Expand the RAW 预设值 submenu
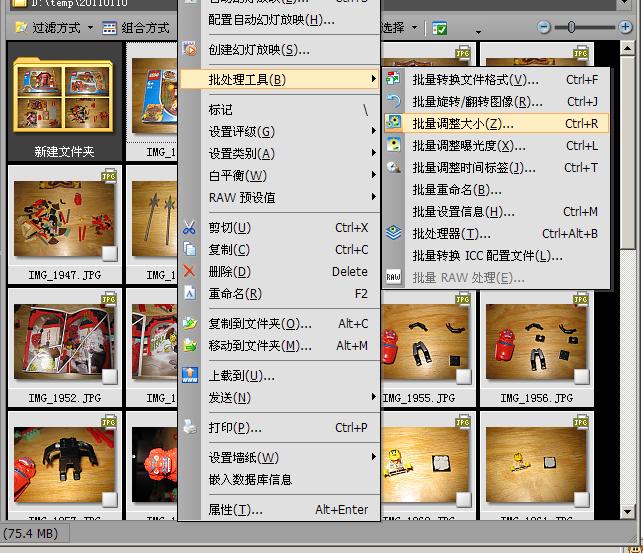This screenshot has width=643, height=553. (x=373, y=197)
